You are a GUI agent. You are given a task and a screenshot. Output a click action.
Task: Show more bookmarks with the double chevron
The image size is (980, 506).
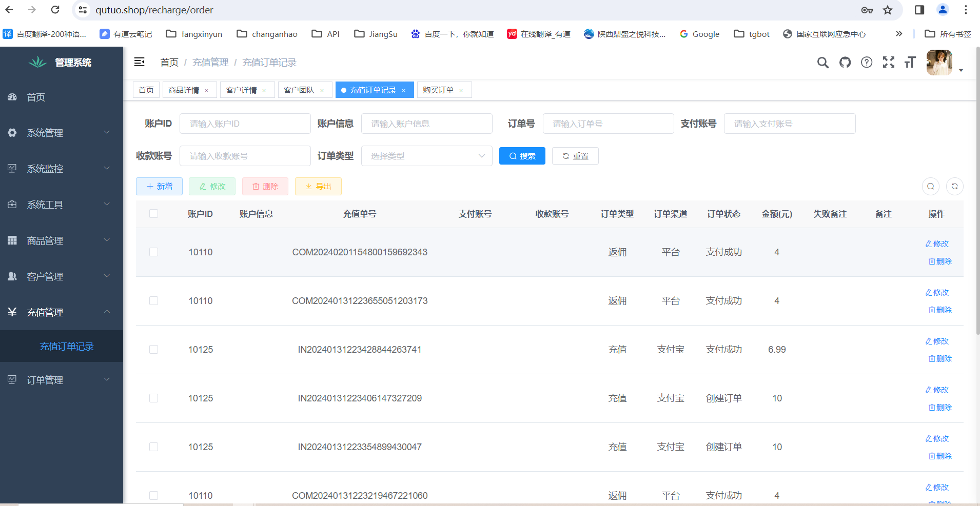899,34
